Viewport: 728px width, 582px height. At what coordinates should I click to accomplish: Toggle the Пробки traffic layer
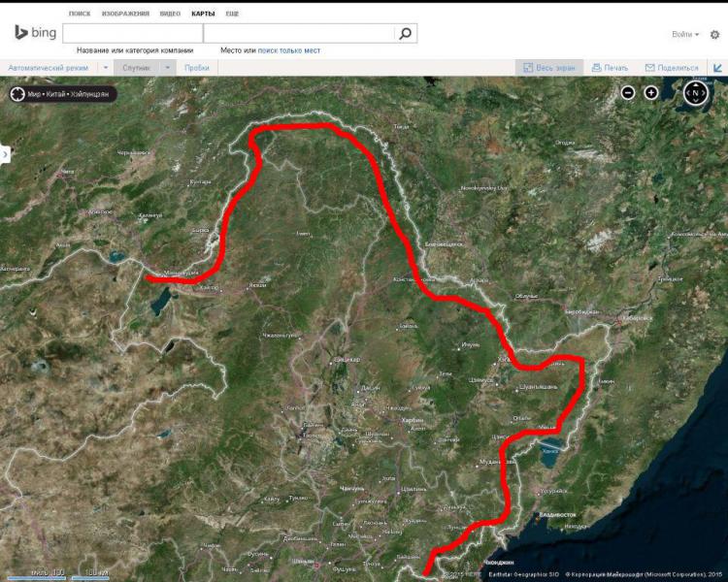[x=196, y=68]
